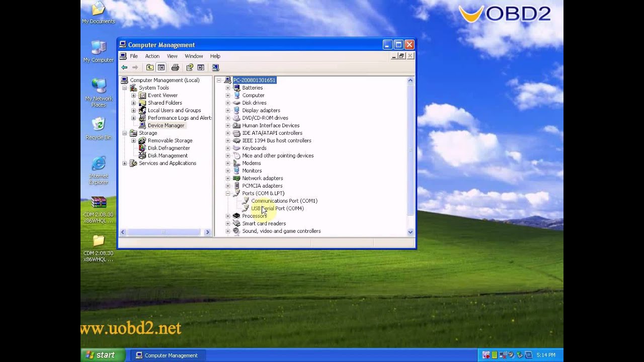The image size is (644, 362).
Task: Click the device list scroll down arrow
Action: (x=410, y=232)
